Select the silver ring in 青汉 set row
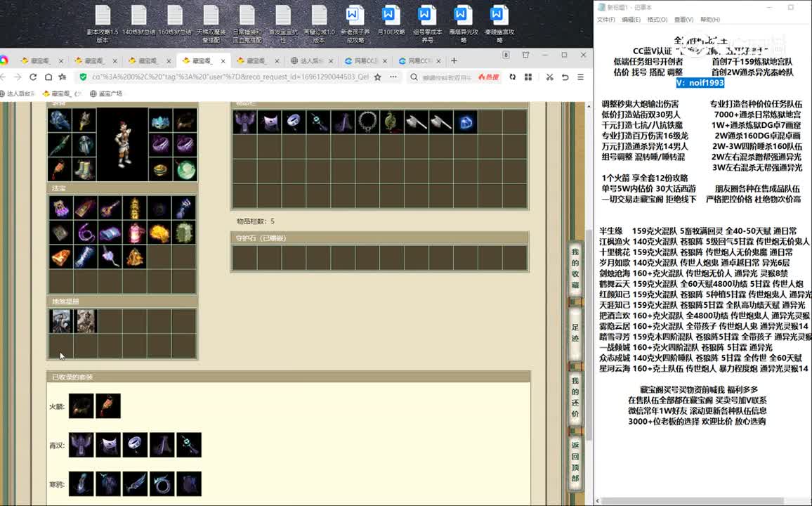This screenshot has width=812, height=506. tap(135, 445)
